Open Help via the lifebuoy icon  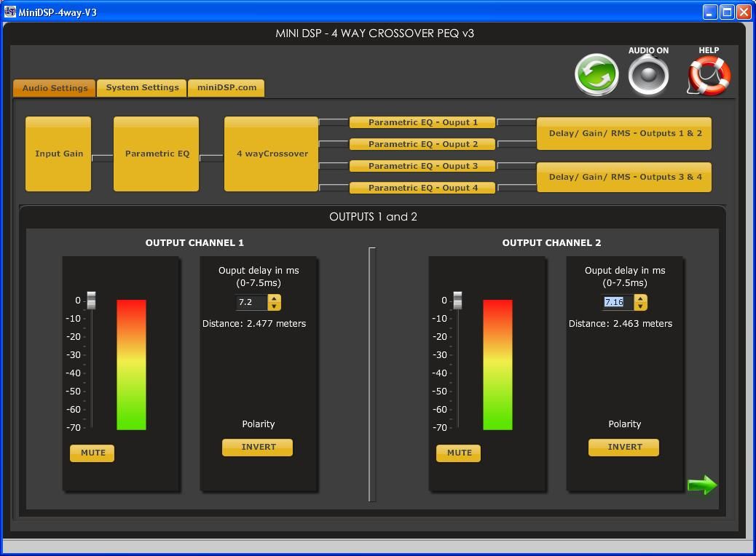click(x=709, y=76)
